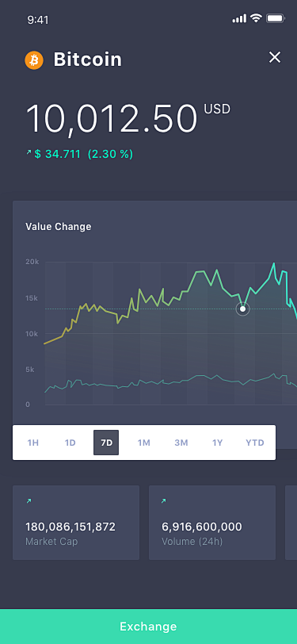Tap the battery status icon
Viewport: 297px width, 644px height.
pos(276,18)
